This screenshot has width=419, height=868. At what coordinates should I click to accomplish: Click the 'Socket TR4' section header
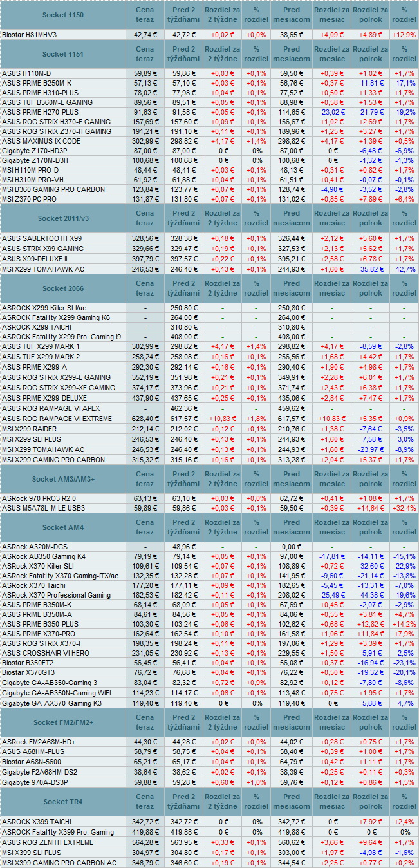click(x=62, y=802)
